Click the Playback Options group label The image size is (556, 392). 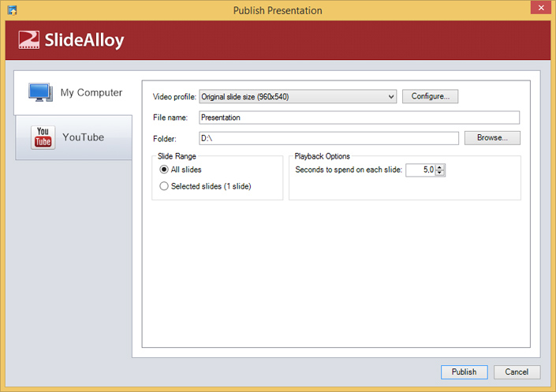click(x=322, y=156)
